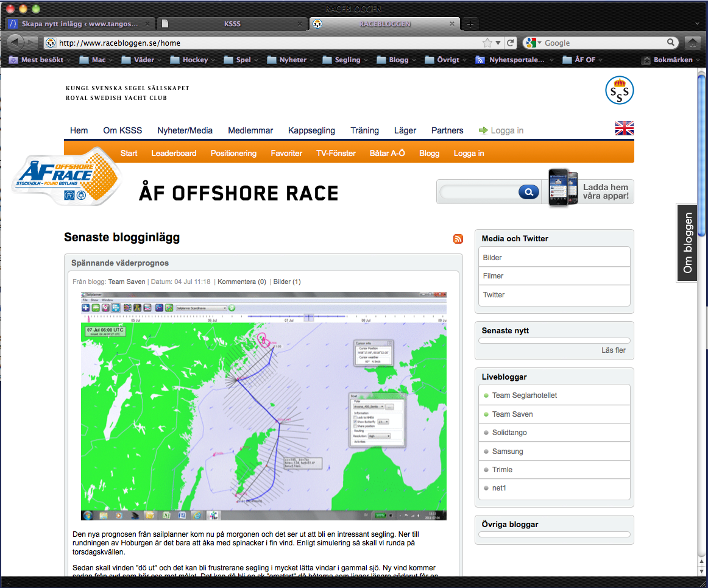The height and width of the screenshot is (588, 708).
Task: Expand the Spel bookmarks folder
Action: (x=241, y=60)
